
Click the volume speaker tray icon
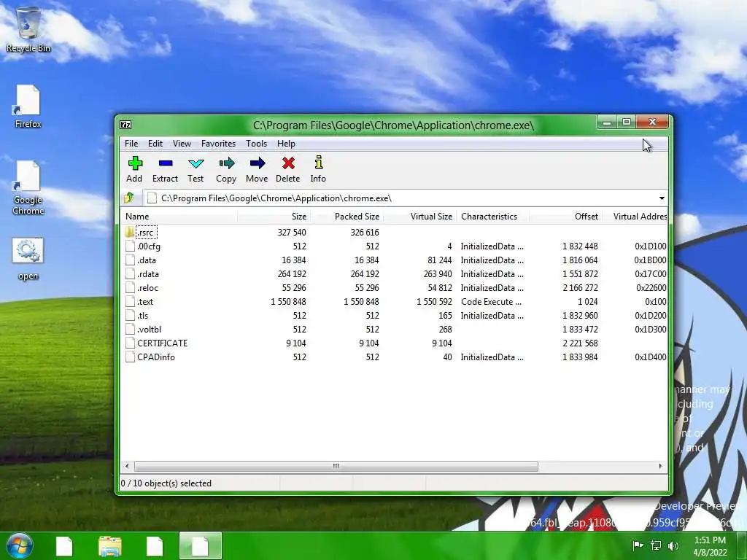click(x=673, y=545)
